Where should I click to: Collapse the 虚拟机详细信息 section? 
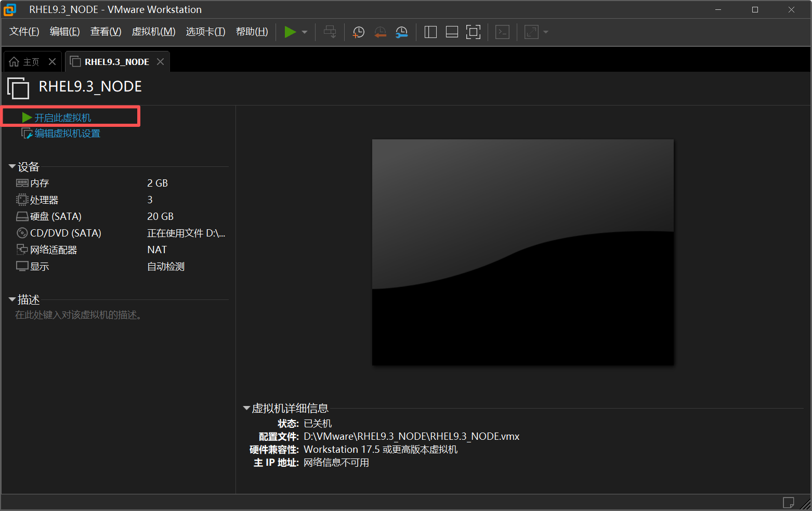pyautogui.click(x=246, y=409)
